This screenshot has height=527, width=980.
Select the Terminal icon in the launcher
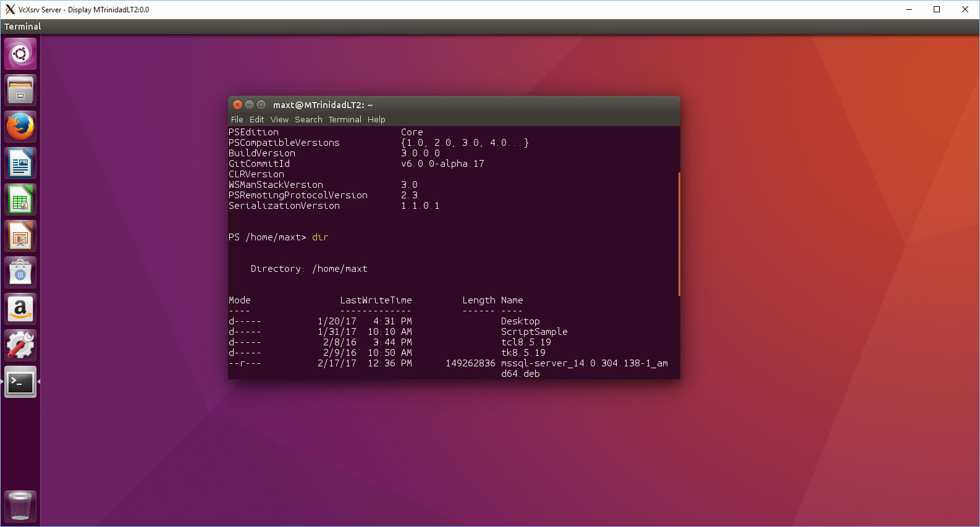pyautogui.click(x=20, y=382)
